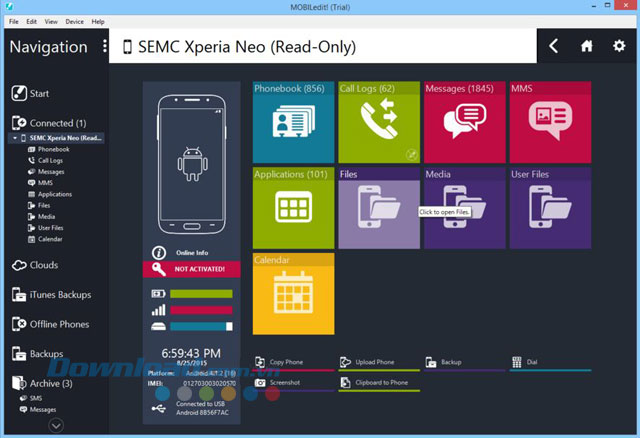The width and height of the screenshot is (640, 438).
Task: Open the Help menu
Action: point(98,22)
